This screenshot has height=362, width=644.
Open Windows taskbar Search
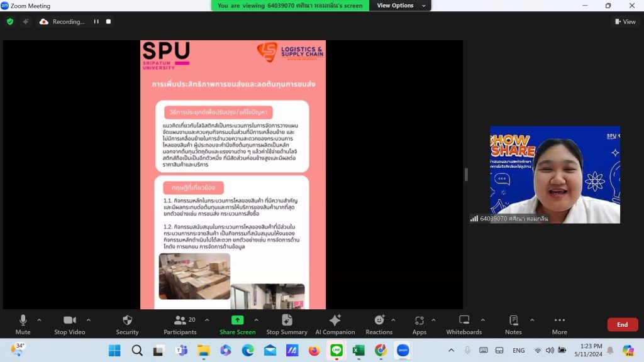click(x=136, y=350)
